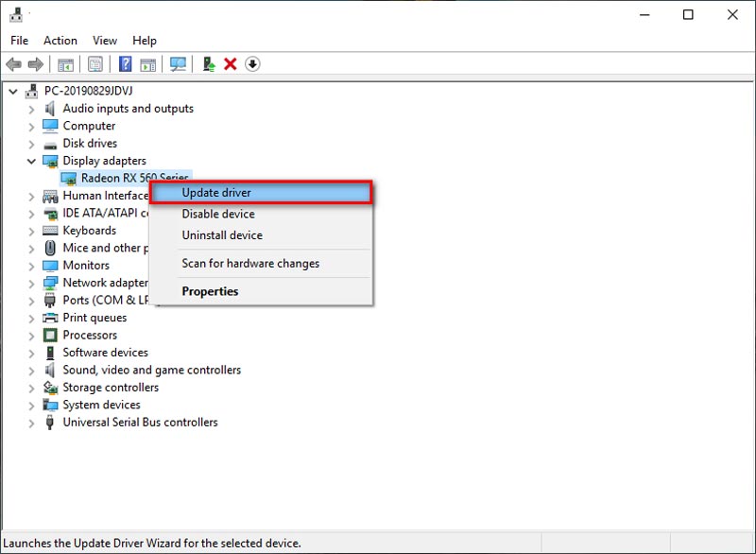756x554 pixels.
Task: Select the Software devices label
Action: click(106, 353)
